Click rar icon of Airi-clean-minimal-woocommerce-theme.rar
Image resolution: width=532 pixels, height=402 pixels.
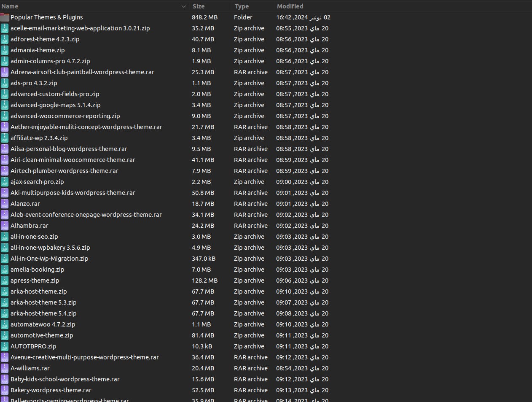[5, 160]
